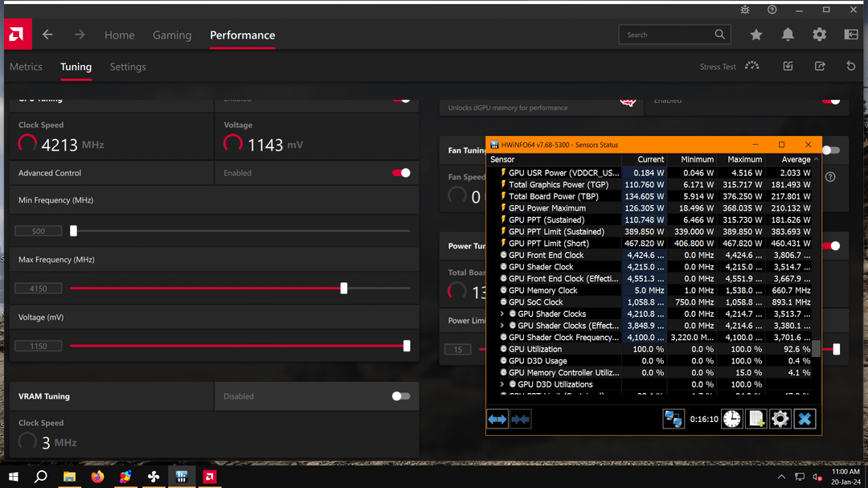This screenshot has height=488, width=868.
Task: Click HWiNFO expand columns arrows icon
Action: [x=497, y=420]
